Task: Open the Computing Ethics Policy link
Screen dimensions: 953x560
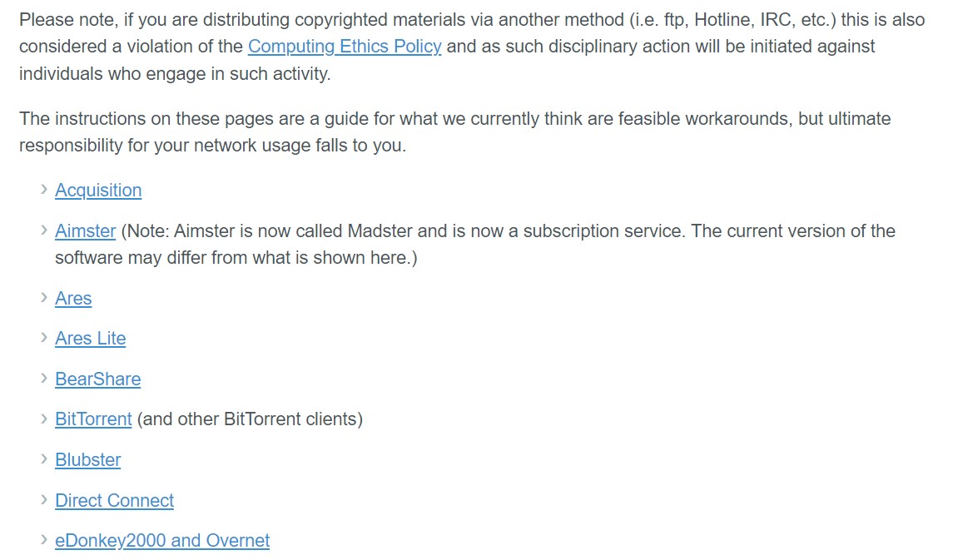Action: pyautogui.click(x=345, y=47)
